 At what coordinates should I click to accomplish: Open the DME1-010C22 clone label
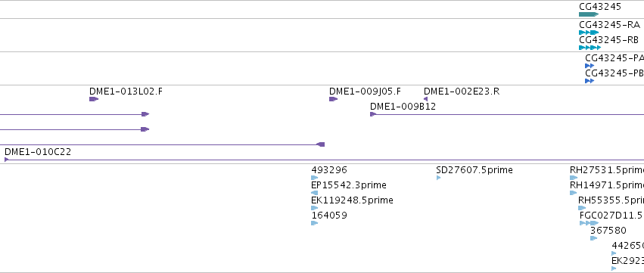point(38,152)
